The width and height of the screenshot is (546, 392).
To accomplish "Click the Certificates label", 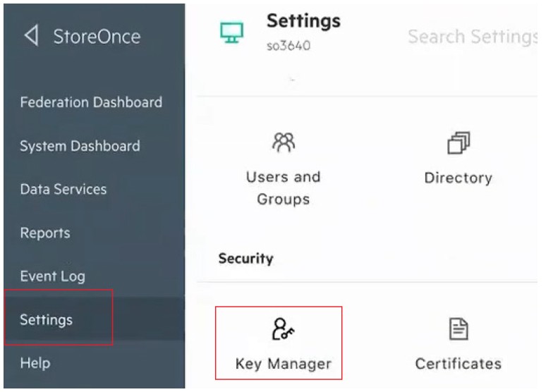I will coord(459,364).
